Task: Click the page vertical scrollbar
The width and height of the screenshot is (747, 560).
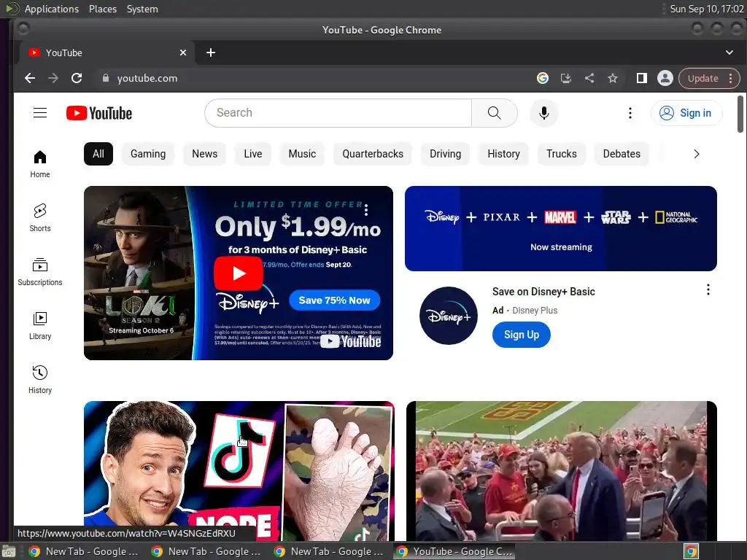Action: [x=740, y=114]
